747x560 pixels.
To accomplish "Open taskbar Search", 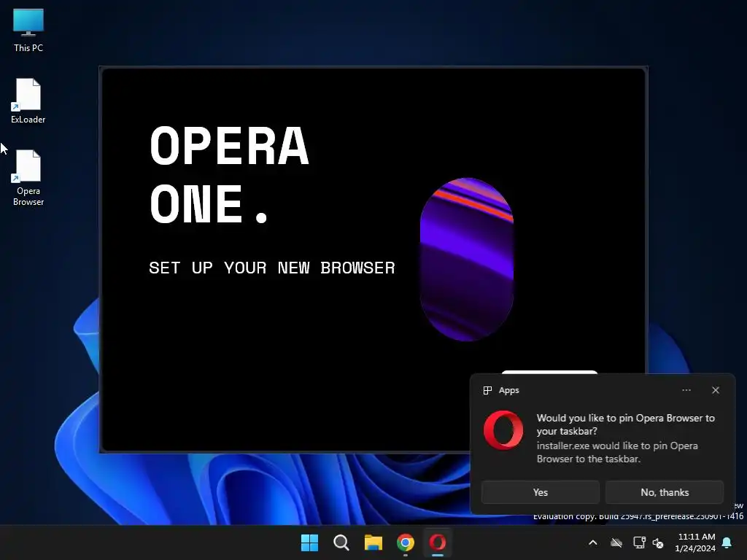I will pos(341,542).
